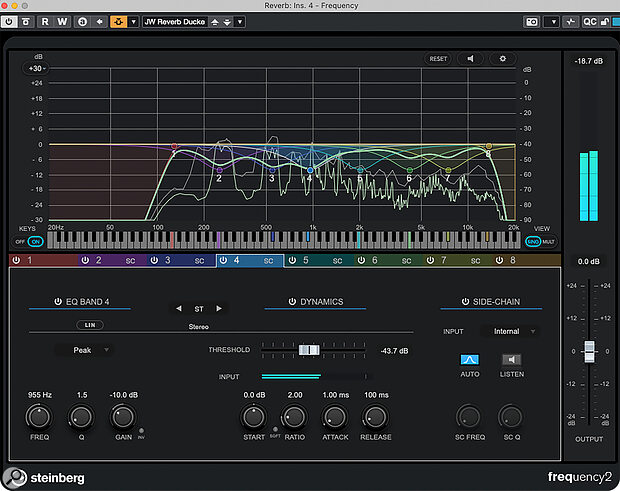Click the LIN linear phase button

point(90,325)
